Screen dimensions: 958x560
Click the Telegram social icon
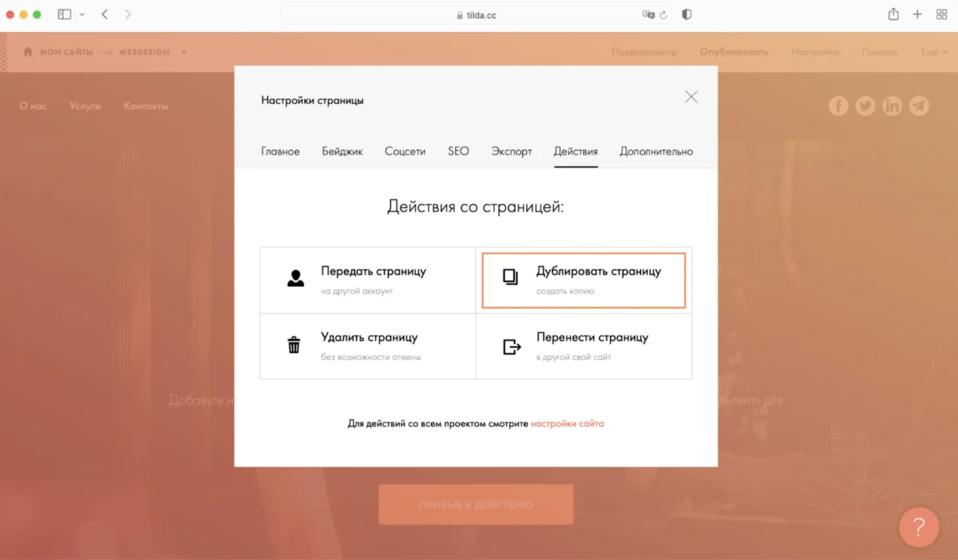pyautogui.click(x=919, y=105)
